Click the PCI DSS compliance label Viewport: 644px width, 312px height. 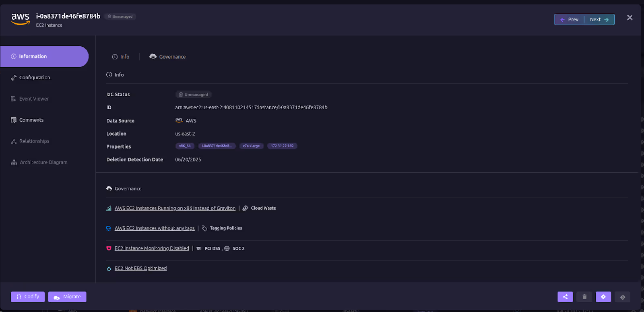coord(212,248)
